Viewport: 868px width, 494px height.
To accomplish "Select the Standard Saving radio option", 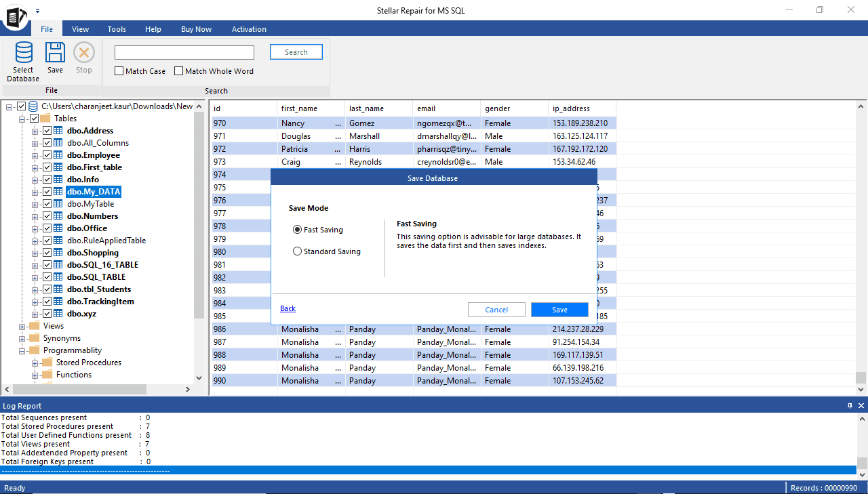I will (x=297, y=251).
